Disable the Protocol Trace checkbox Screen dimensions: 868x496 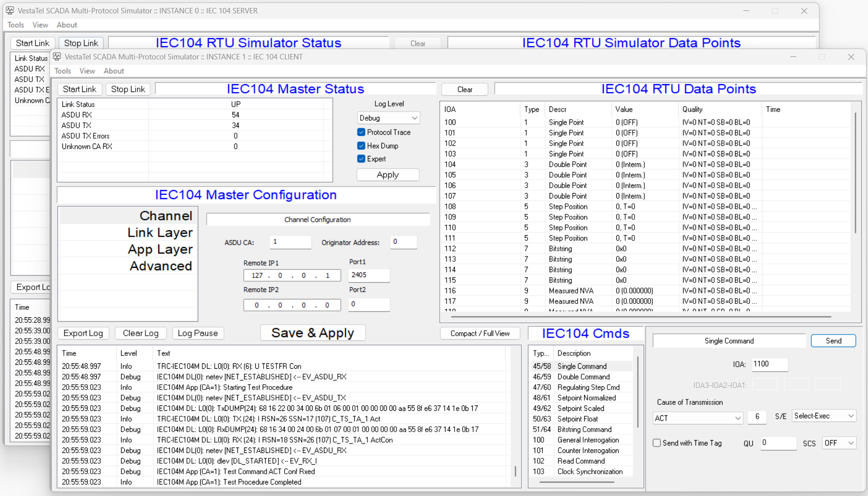click(361, 132)
